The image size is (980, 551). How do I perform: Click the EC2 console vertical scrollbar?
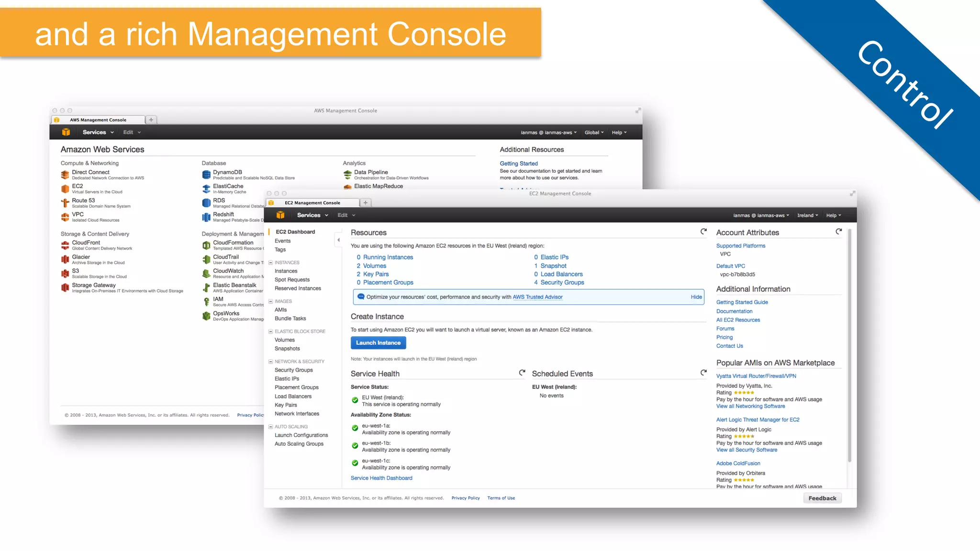coord(850,345)
